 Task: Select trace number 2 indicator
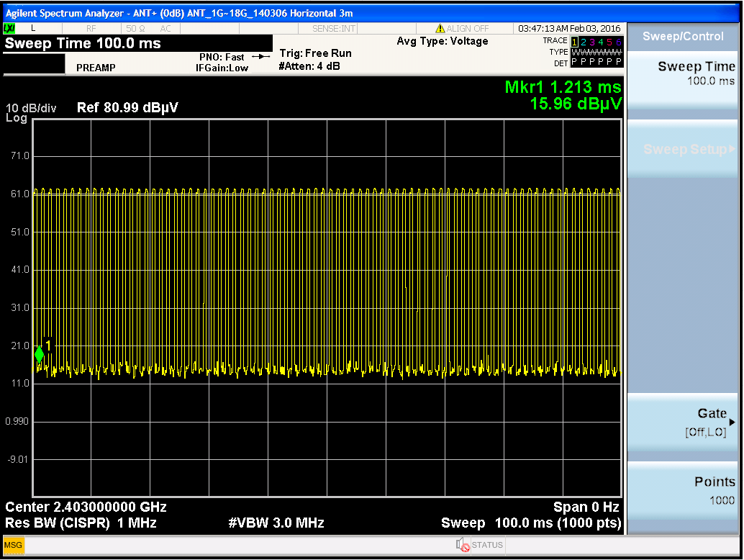click(584, 42)
